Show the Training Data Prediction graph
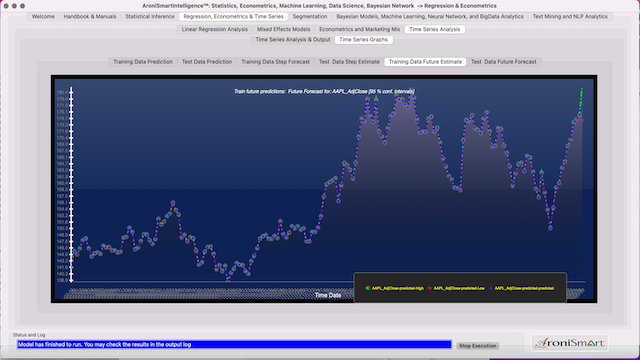This screenshot has height=360, width=640. pos(143,62)
